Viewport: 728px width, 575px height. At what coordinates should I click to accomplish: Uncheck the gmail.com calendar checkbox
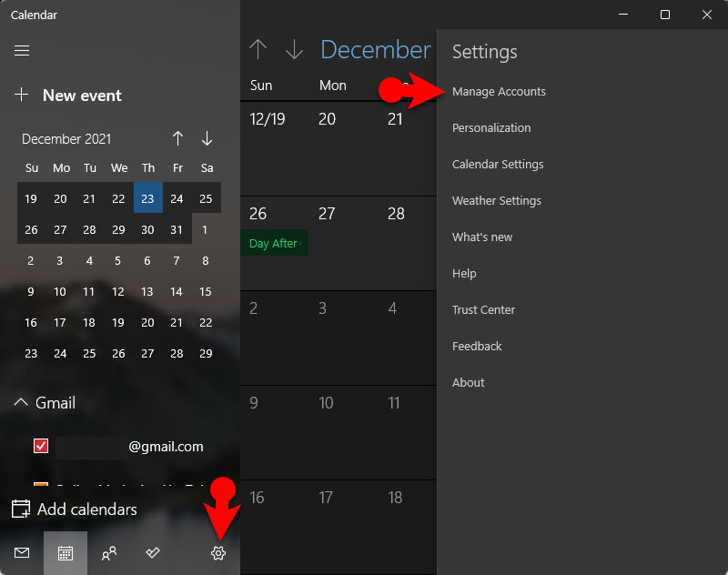41,446
